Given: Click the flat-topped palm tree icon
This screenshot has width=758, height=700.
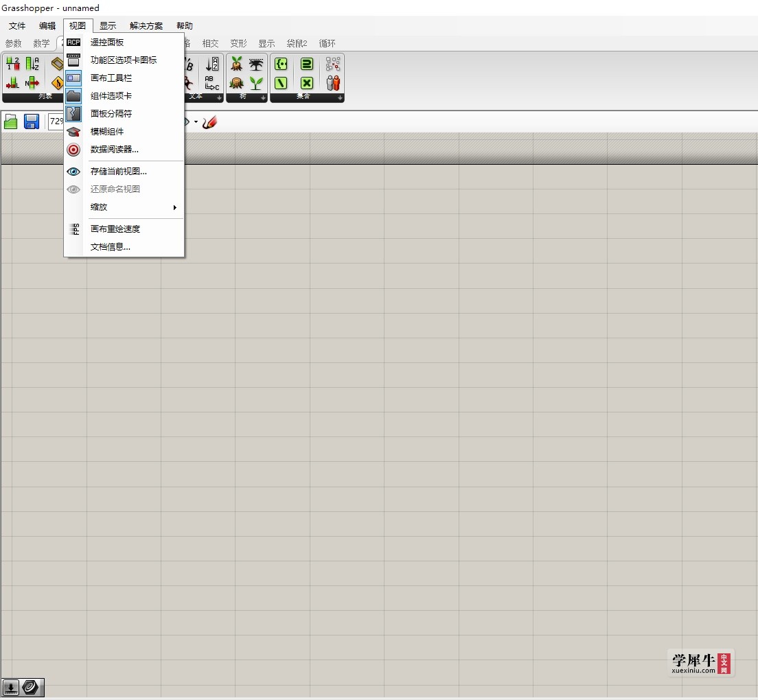Looking at the screenshot, I should tap(256, 64).
